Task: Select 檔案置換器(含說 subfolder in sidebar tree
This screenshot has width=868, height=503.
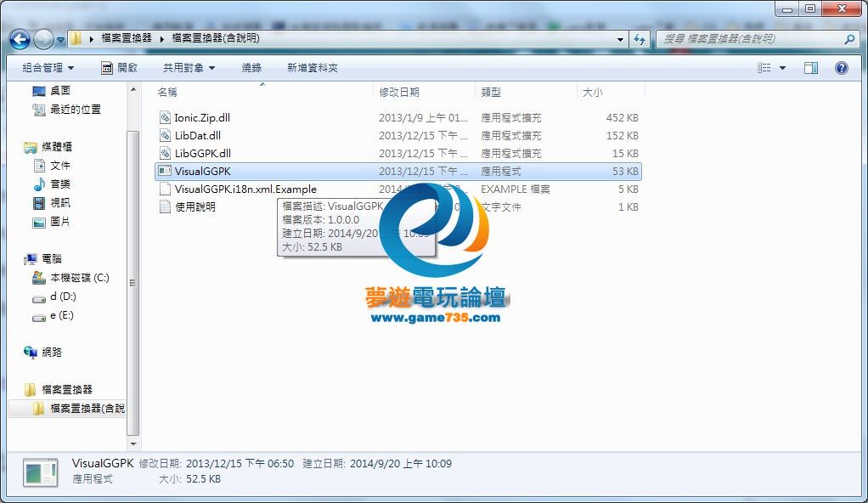Action: click(87, 409)
